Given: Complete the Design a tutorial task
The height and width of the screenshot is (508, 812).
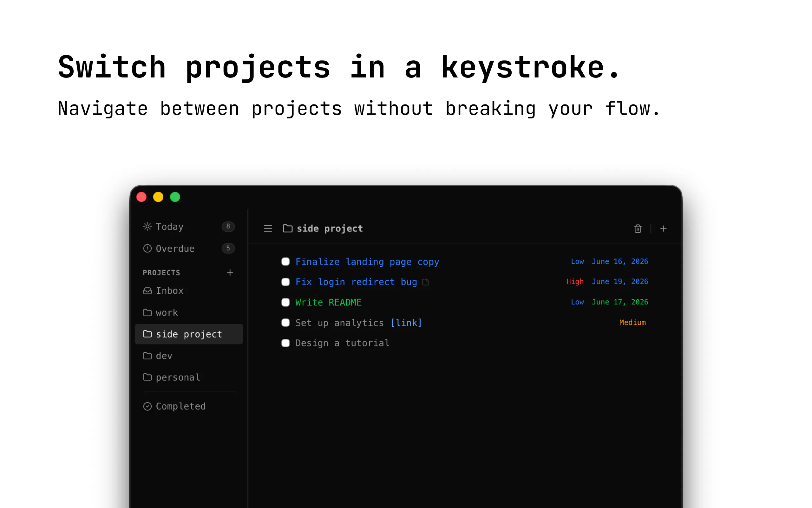Looking at the screenshot, I should [x=285, y=343].
